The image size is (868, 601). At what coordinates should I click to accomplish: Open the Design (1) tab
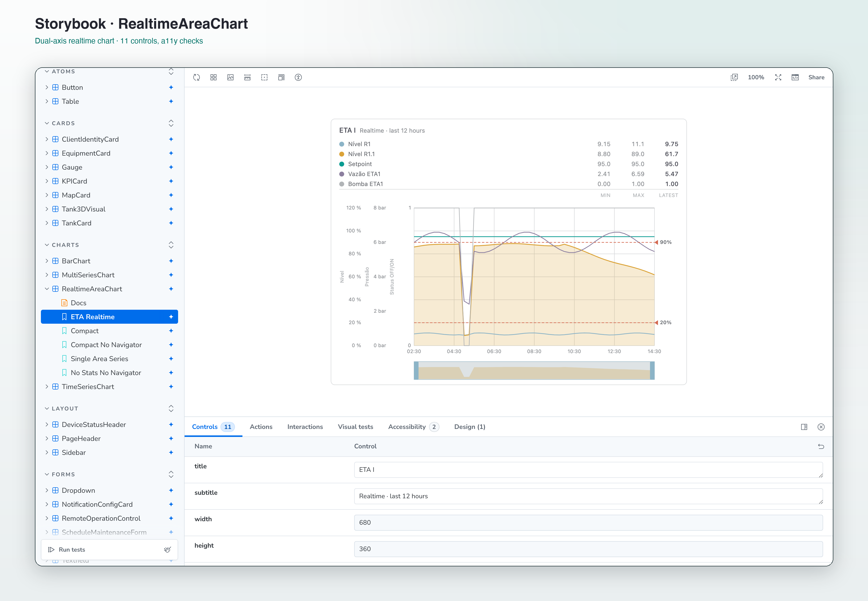click(x=470, y=427)
